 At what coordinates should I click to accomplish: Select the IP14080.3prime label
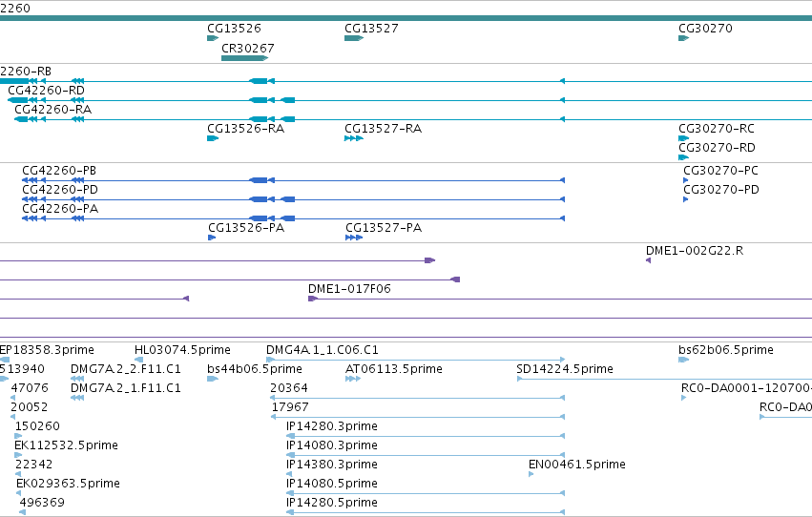click(x=331, y=445)
